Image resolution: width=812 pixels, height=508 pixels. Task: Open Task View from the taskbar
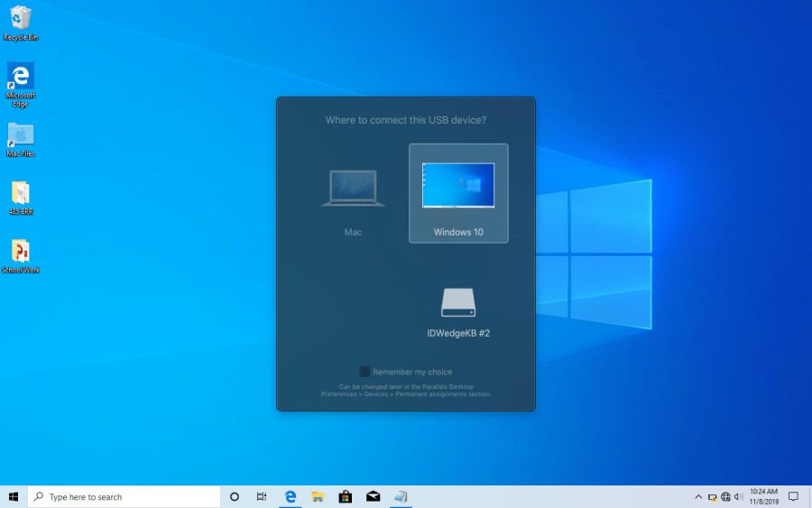click(262, 496)
